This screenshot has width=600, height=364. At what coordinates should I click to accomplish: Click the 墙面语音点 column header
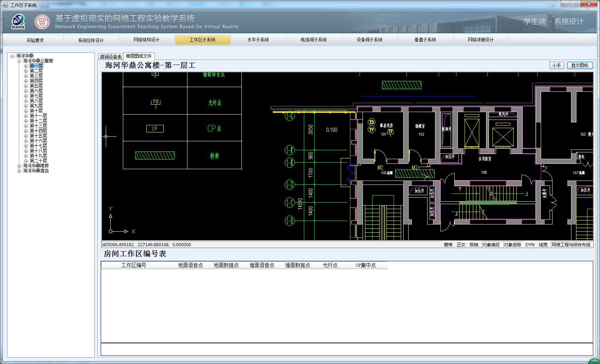coord(262,265)
